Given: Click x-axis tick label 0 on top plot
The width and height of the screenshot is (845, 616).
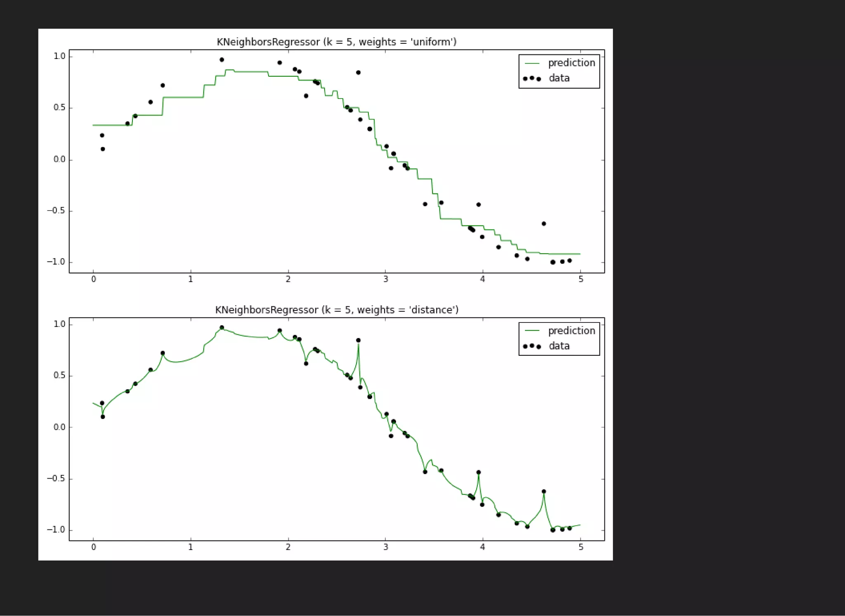Looking at the screenshot, I should [93, 279].
